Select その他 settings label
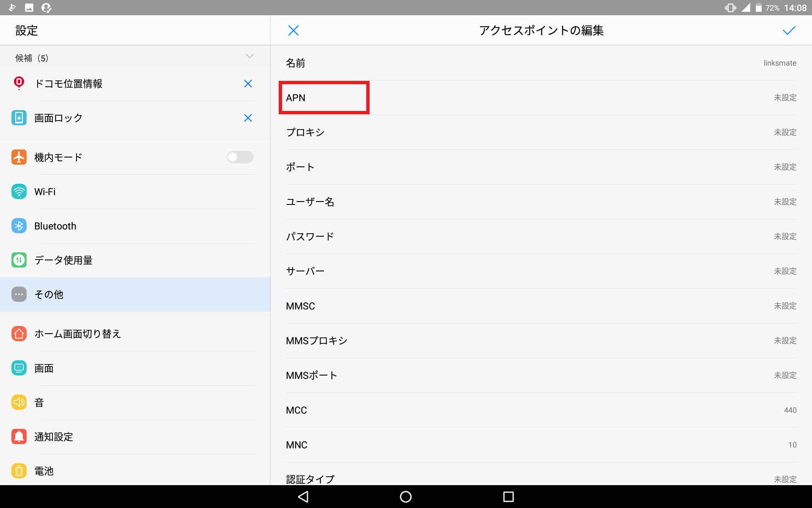 tap(49, 295)
